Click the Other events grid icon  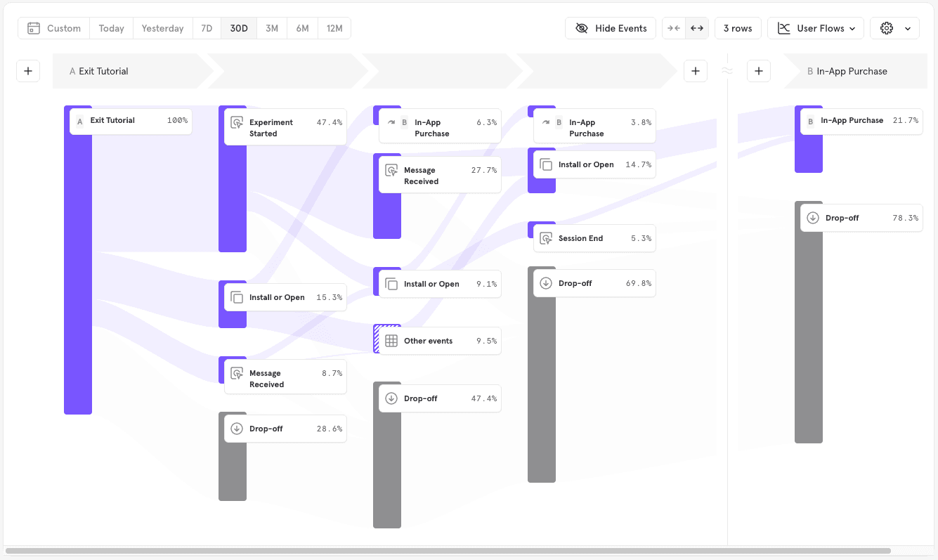[391, 341]
